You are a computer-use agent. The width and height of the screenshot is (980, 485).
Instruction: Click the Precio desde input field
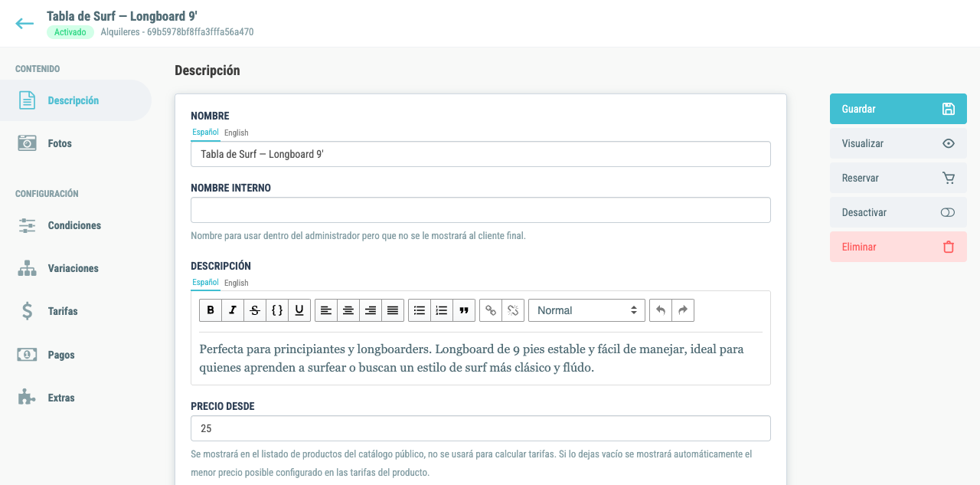point(481,428)
